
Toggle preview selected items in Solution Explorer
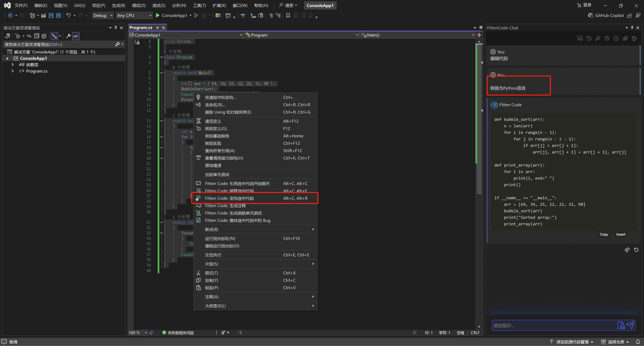(76, 36)
